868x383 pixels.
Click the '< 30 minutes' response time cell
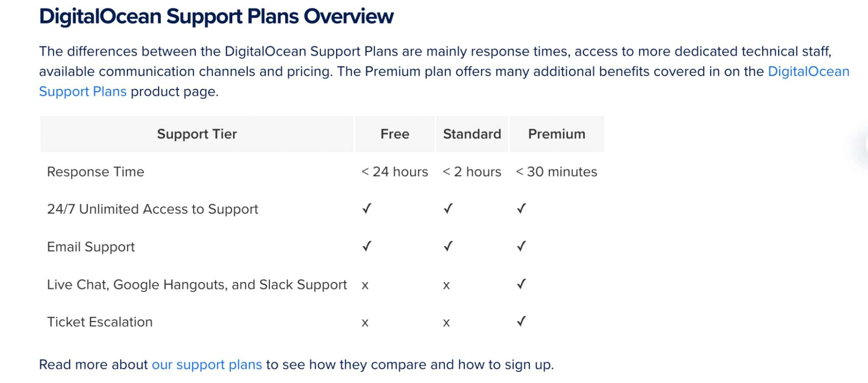click(x=557, y=172)
